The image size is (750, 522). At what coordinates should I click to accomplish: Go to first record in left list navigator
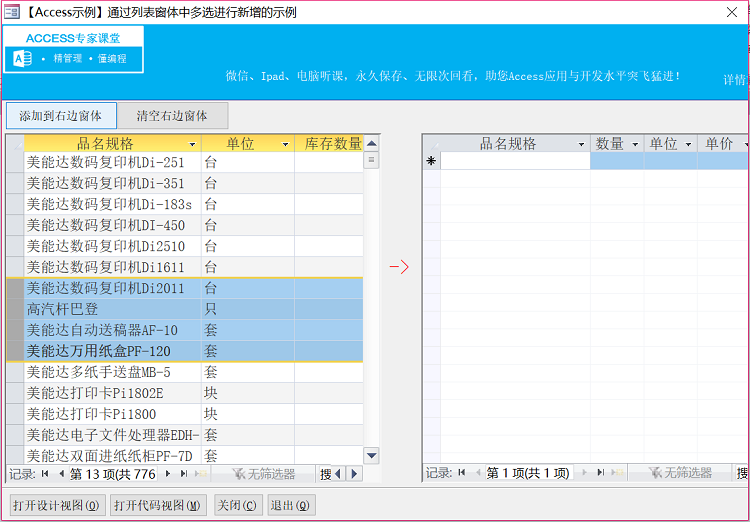click(x=45, y=474)
